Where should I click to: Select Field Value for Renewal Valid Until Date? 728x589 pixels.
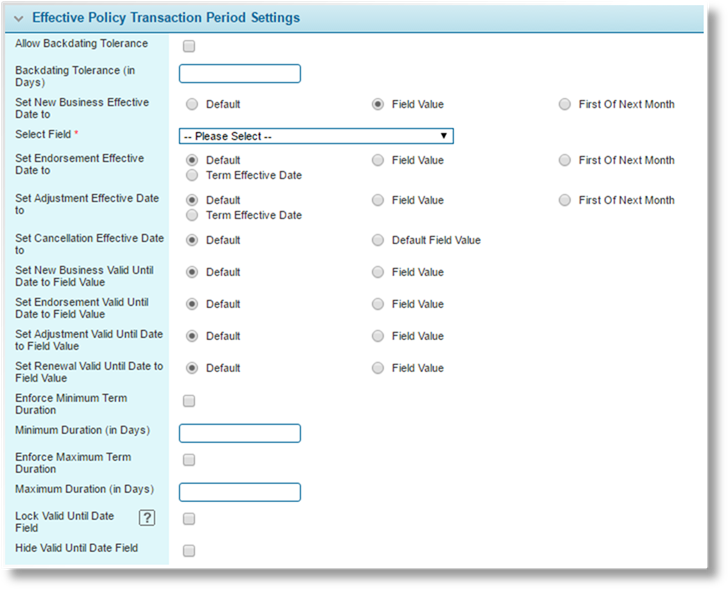(378, 368)
